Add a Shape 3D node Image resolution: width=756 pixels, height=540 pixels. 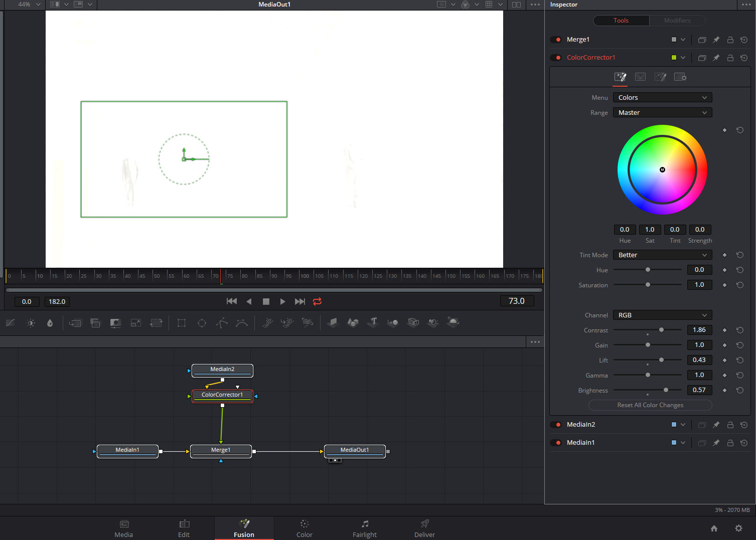(x=353, y=323)
